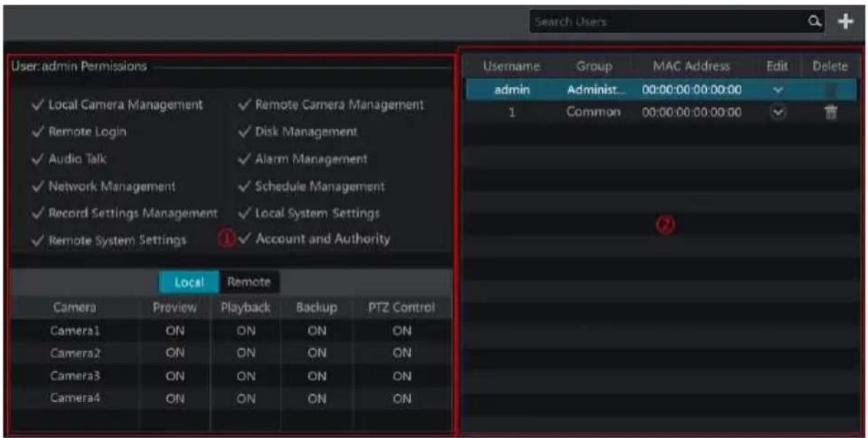Switch to the Local tab

[188, 282]
